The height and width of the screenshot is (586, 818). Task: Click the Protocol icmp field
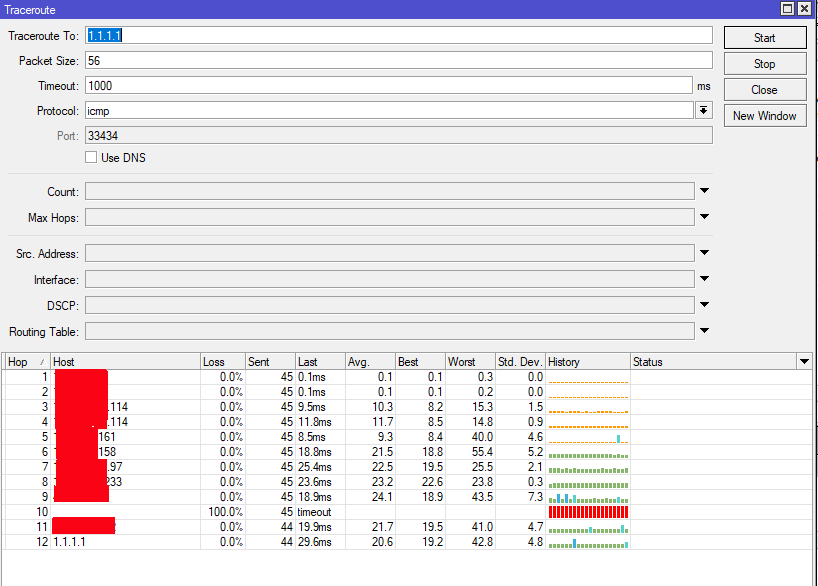(x=389, y=111)
